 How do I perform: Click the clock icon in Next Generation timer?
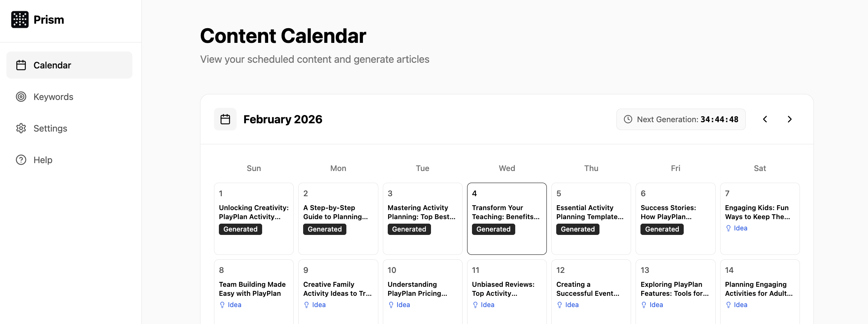coord(628,119)
